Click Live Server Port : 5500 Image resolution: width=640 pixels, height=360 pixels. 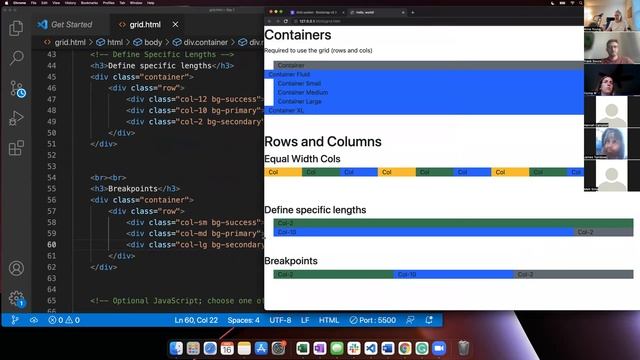click(x=373, y=320)
